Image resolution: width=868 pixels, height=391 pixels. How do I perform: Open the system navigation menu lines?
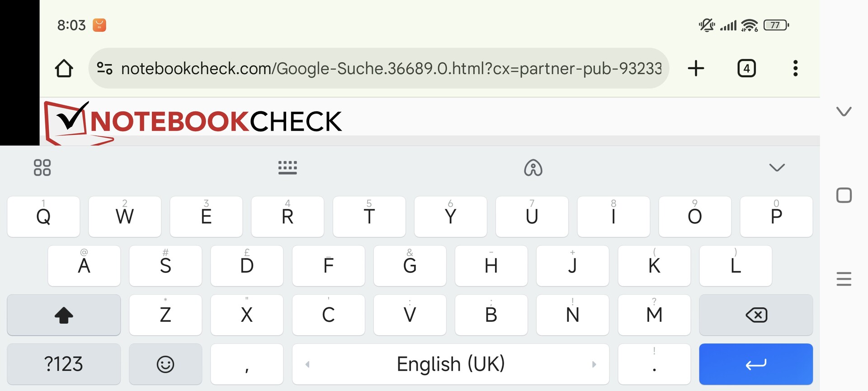(844, 279)
